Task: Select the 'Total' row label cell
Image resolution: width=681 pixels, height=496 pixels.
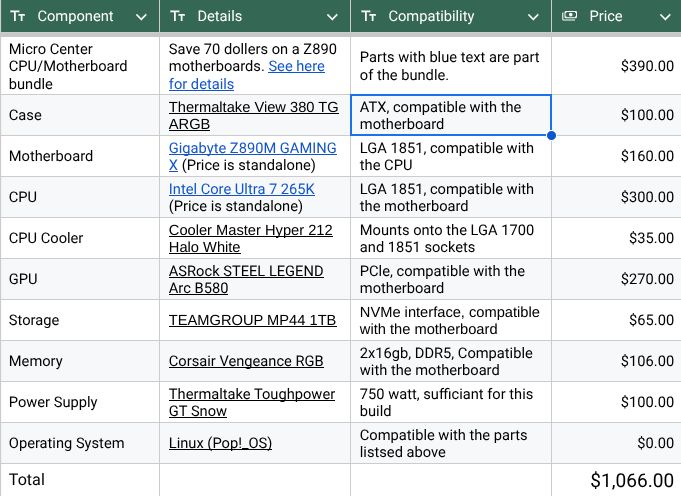Action: click(80, 480)
